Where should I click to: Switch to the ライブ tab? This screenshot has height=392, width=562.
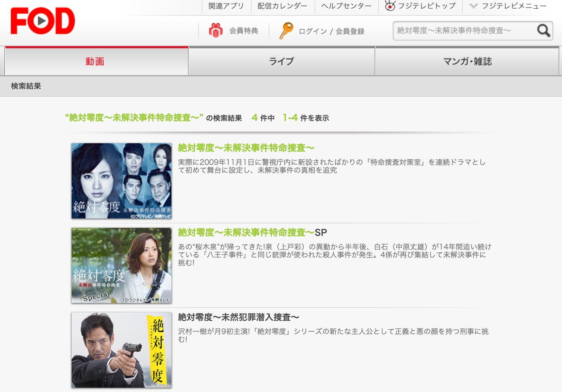click(x=281, y=61)
